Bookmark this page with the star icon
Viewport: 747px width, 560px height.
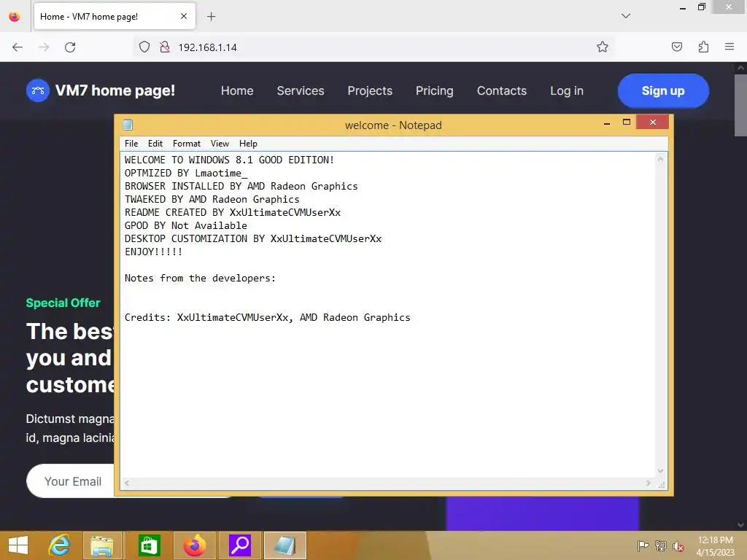click(602, 47)
